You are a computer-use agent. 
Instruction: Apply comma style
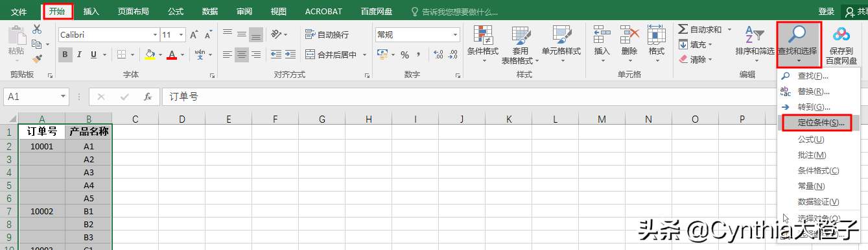pyautogui.click(x=419, y=55)
